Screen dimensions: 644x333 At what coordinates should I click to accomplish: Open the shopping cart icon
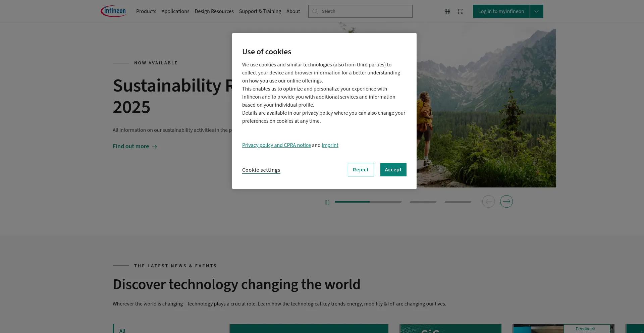pos(460,11)
